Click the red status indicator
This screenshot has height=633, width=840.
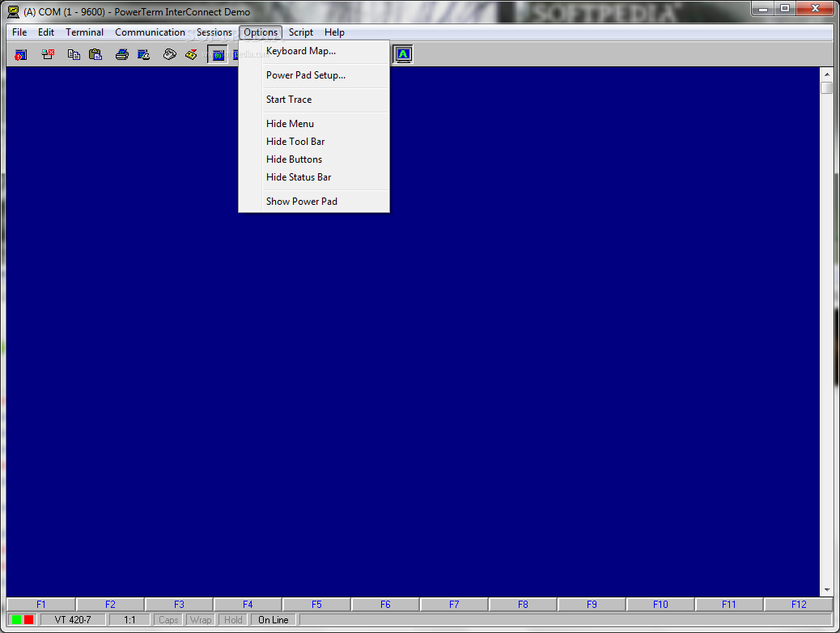(x=29, y=619)
